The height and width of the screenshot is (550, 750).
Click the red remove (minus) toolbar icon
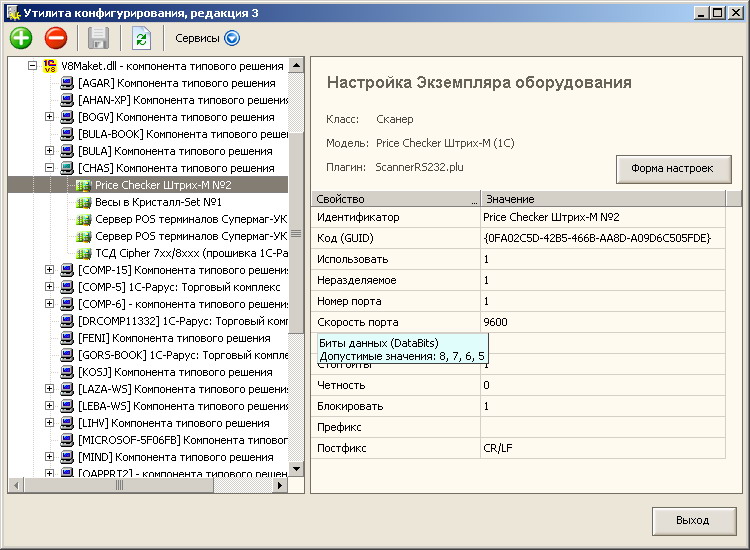[56, 39]
